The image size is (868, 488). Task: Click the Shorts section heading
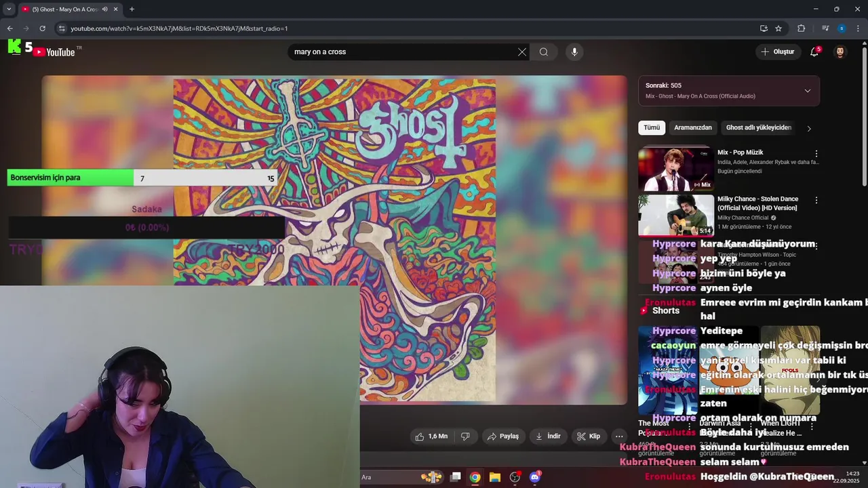coord(665,310)
